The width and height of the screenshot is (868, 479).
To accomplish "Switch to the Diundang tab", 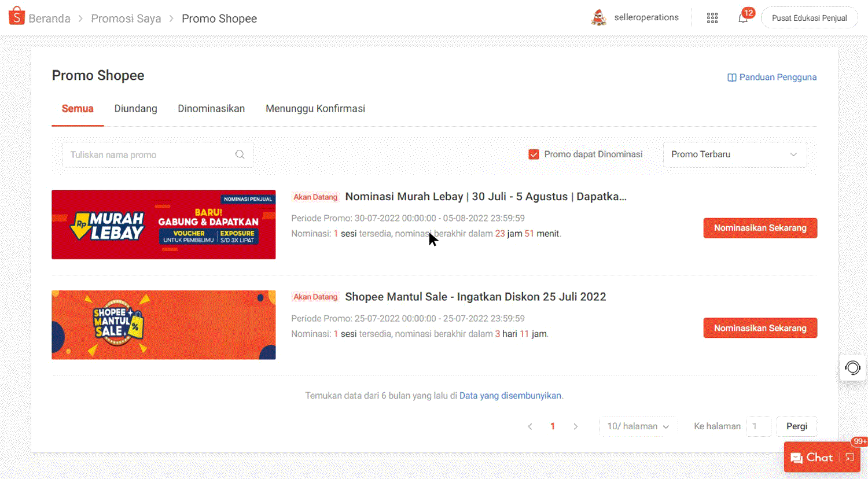I will click(135, 108).
